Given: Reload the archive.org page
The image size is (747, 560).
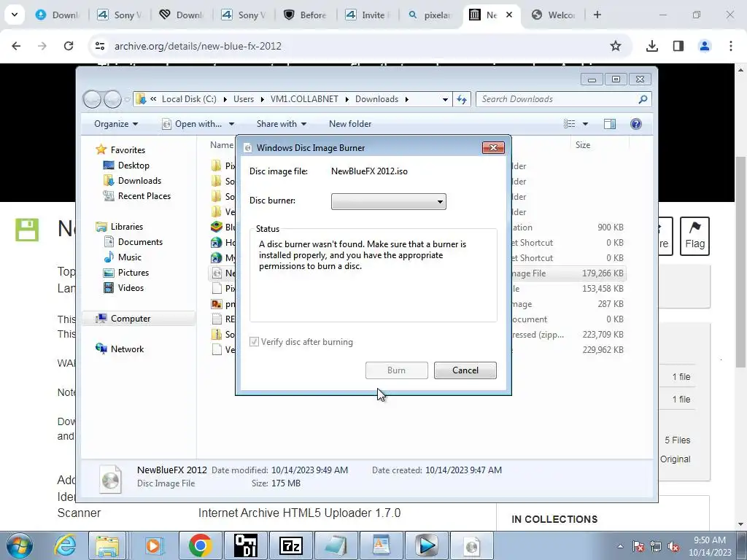Looking at the screenshot, I should [69, 46].
